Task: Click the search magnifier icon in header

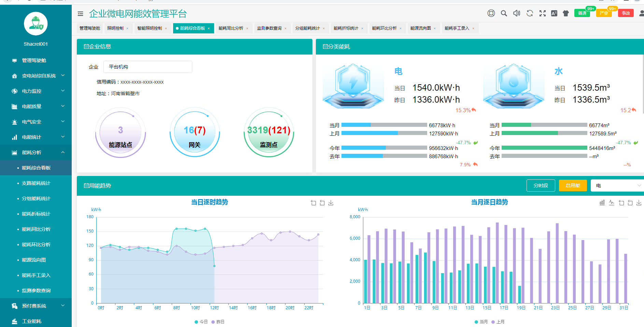Action: [x=504, y=13]
